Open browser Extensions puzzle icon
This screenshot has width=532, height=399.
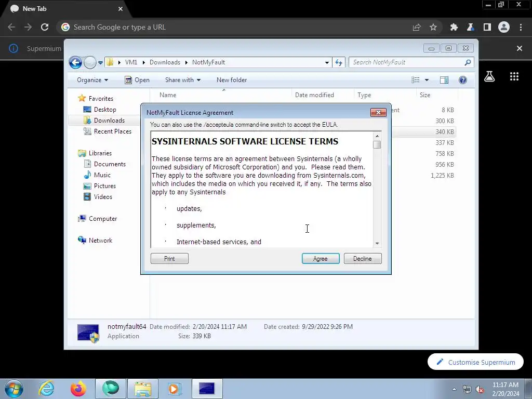tap(454, 27)
